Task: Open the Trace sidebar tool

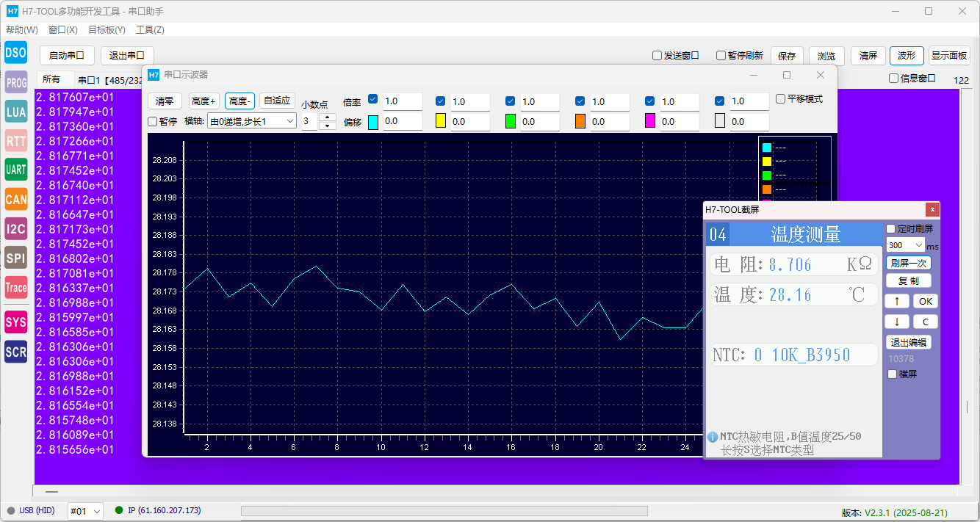Action: click(16, 288)
